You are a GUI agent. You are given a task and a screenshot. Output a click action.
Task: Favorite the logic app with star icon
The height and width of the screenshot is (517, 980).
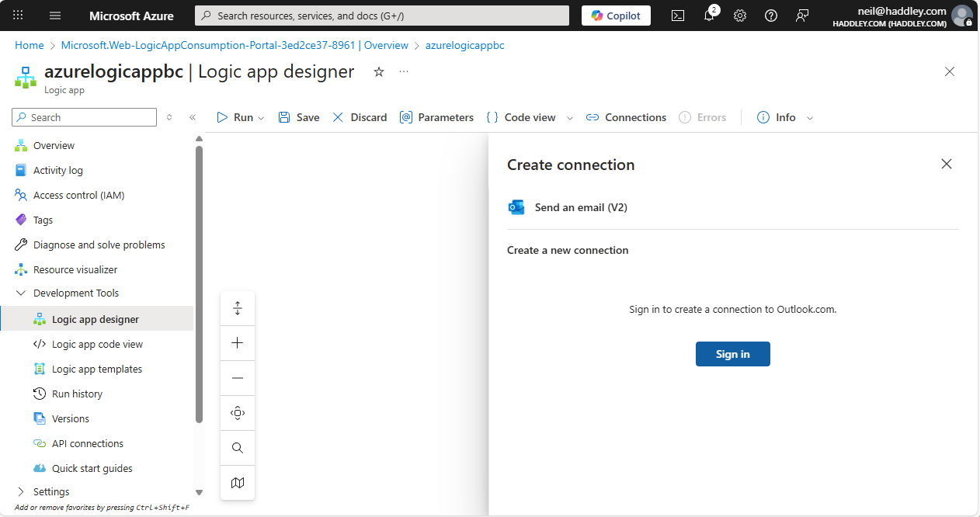tap(379, 72)
